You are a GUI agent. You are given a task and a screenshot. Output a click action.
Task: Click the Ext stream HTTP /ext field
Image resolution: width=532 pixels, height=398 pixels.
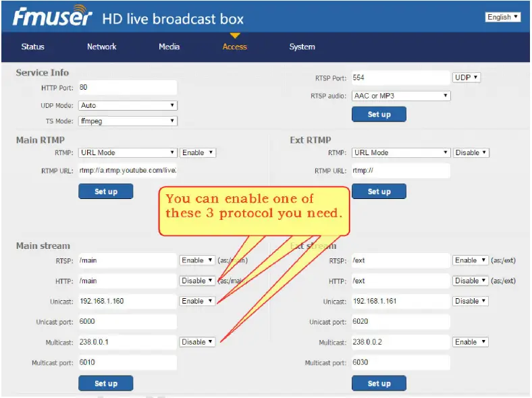click(x=401, y=281)
